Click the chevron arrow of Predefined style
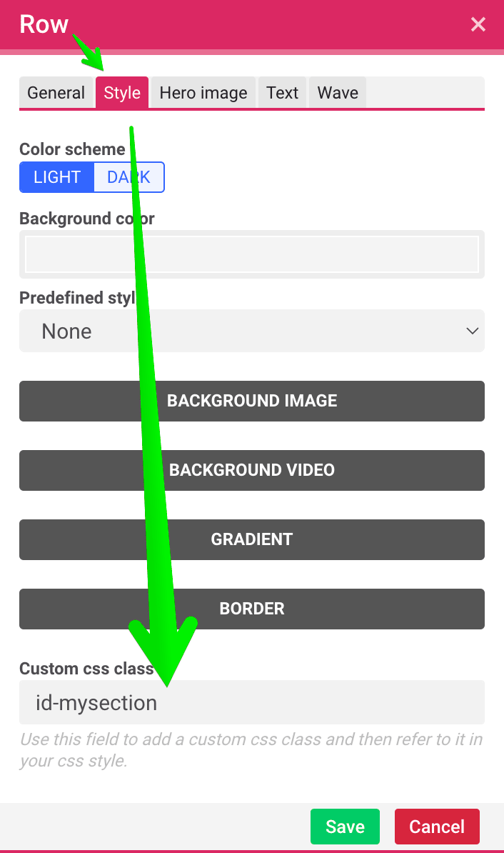 click(x=472, y=331)
